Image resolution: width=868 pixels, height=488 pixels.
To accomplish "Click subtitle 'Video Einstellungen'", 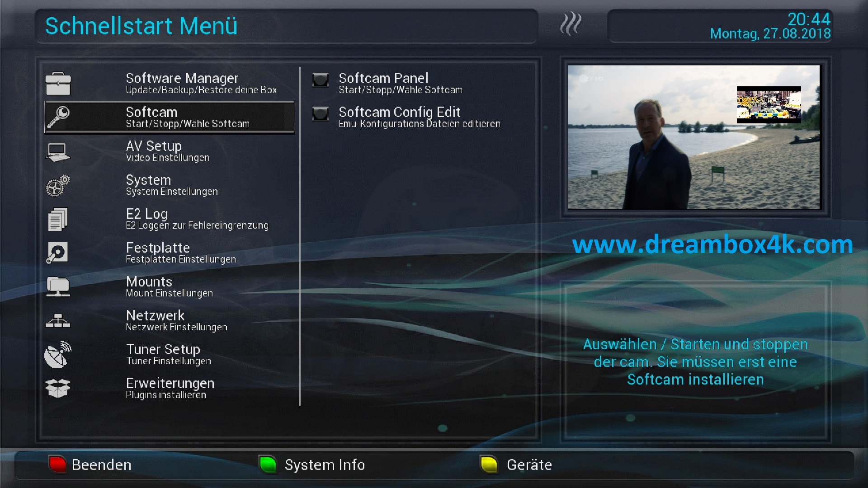I will point(168,158).
